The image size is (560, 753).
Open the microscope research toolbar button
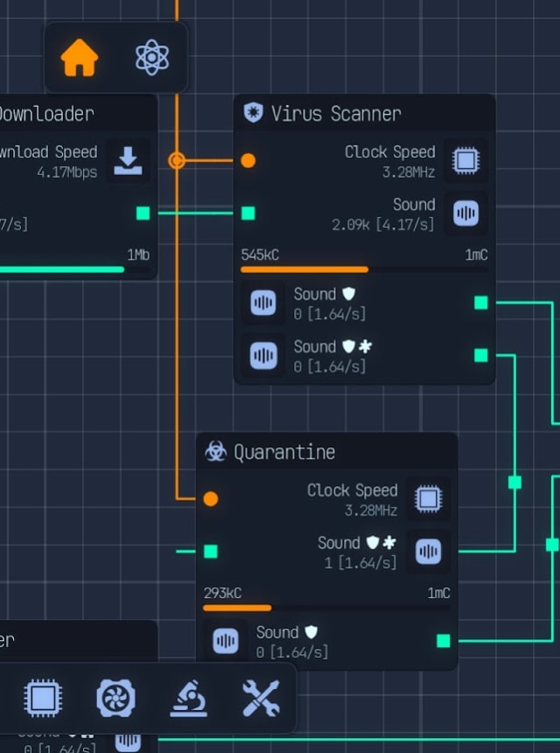pyautogui.click(x=188, y=699)
